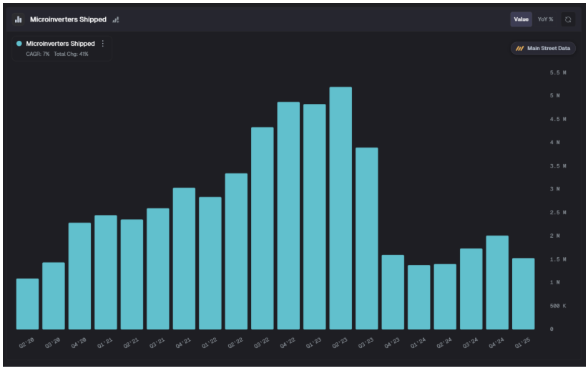Click the 1 M axis label
Viewport: 588px width, 371px height.
554,282
